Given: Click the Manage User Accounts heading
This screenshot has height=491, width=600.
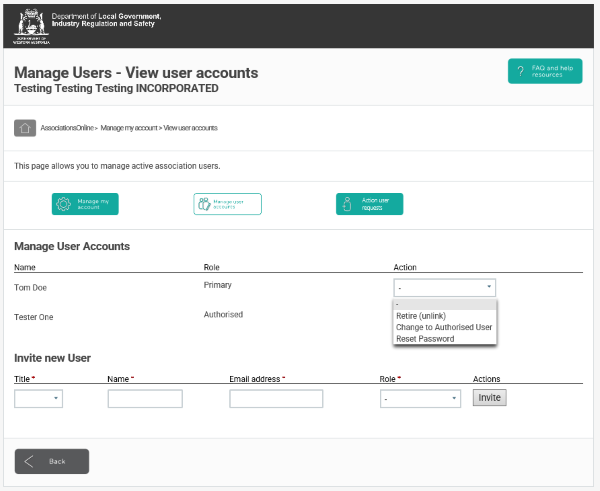Looking at the screenshot, I should [72, 246].
